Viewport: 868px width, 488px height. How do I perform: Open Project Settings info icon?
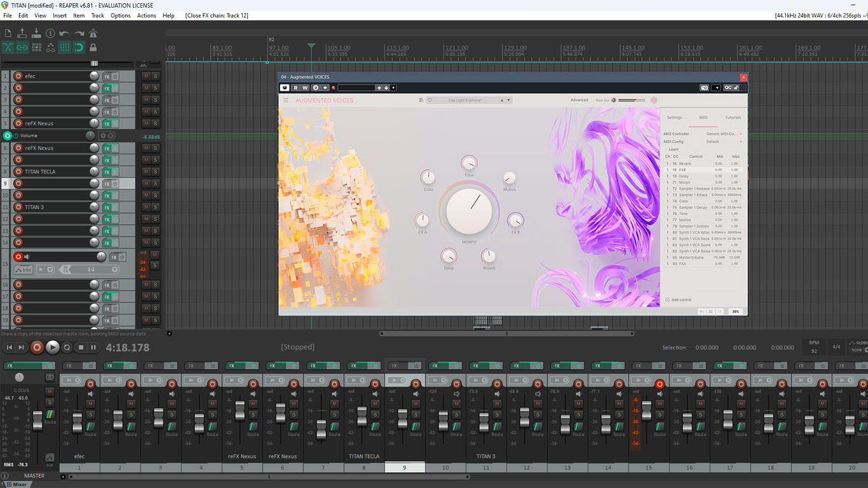[x=50, y=33]
